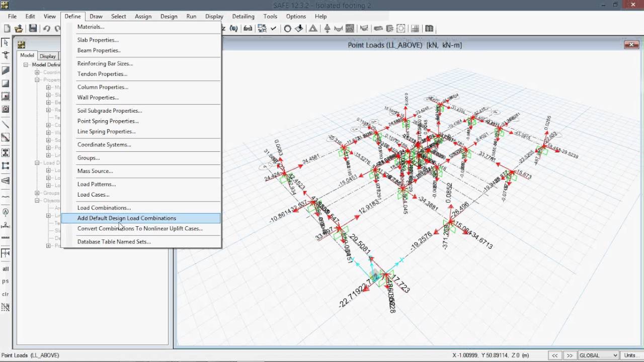The image size is (644, 362).
Task: Choose Convert Combinations To Nonlinear Uplift Cases
Action: point(141,228)
